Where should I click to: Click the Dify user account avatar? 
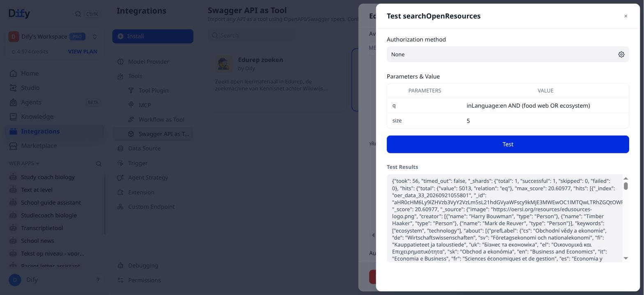(15, 280)
